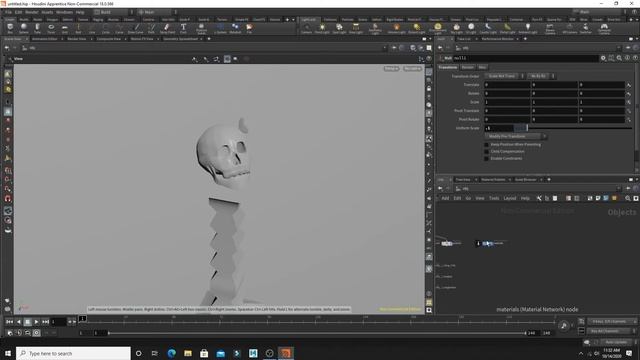Switch to the Render View tab
Viewport: 640px width, 360px height.
(77, 39)
